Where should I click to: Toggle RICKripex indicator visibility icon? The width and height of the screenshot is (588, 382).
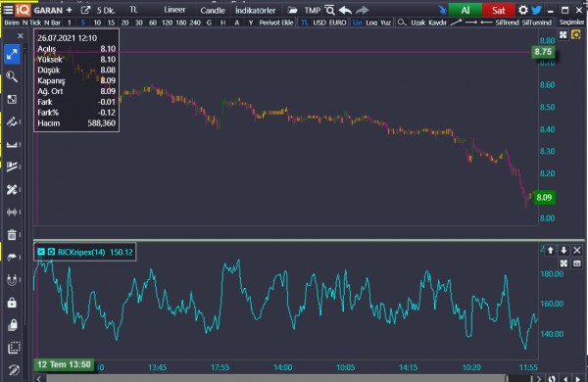(51, 252)
